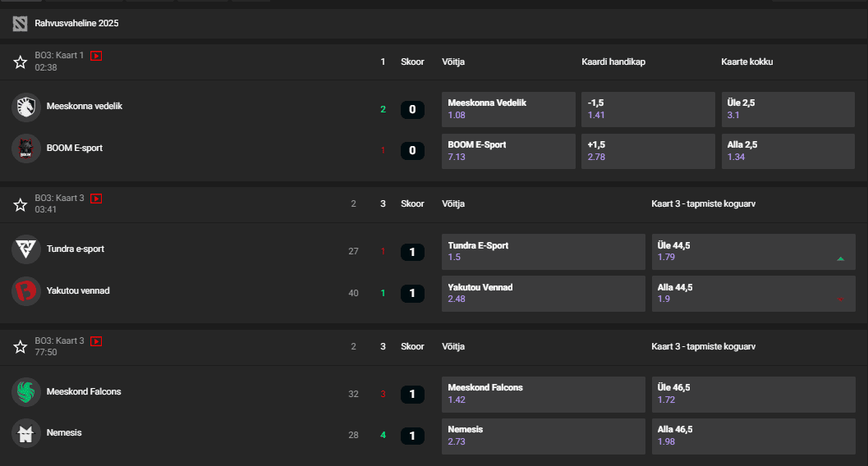Favorite the Tundra vs Yakutou match star
Viewport: 868px width, 466px height.
(x=21, y=205)
